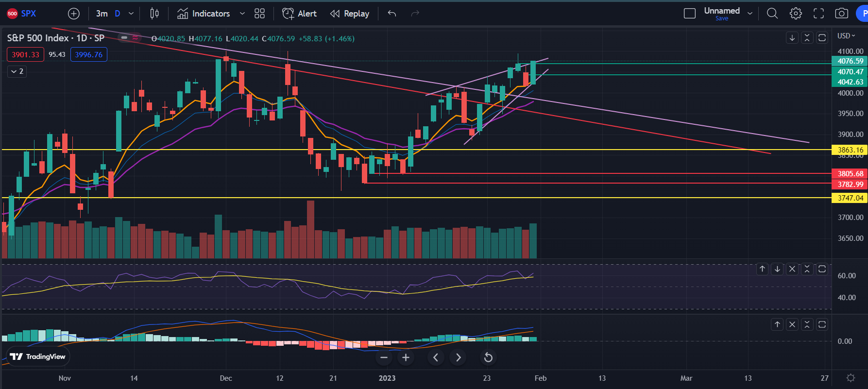The width and height of the screenshot is (868, 389).
Task: Delete the RSI pane
Action: (x=792, y=269)
